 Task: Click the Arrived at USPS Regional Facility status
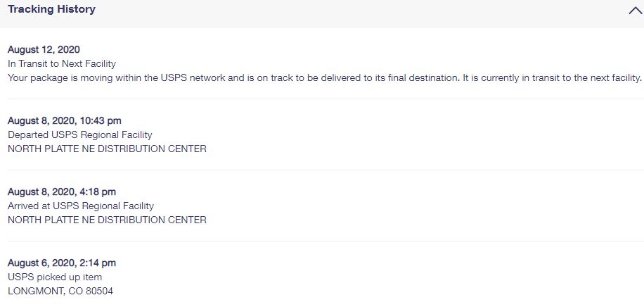click(81, 206)
